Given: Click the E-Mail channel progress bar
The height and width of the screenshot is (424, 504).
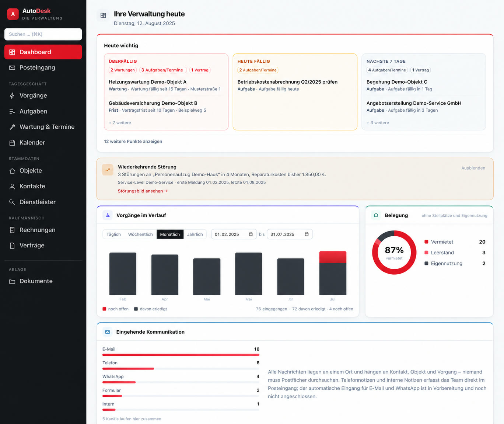Looking at the screenshot, I should [181, 355].
